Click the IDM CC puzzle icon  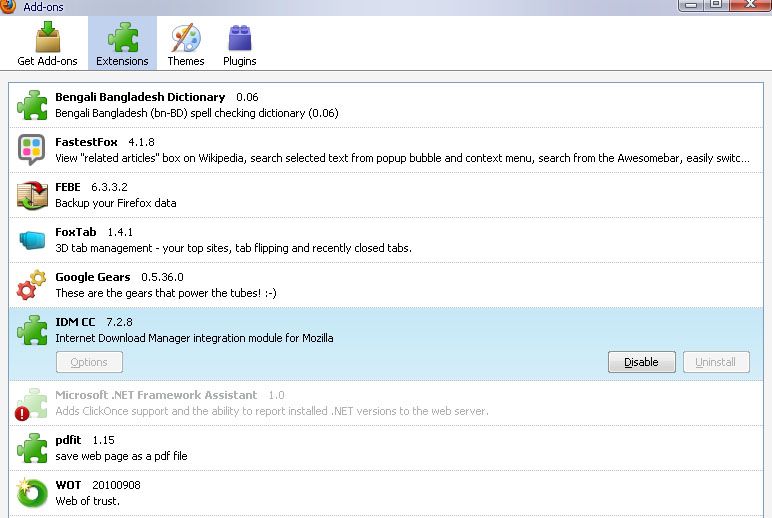coord(32,330)
